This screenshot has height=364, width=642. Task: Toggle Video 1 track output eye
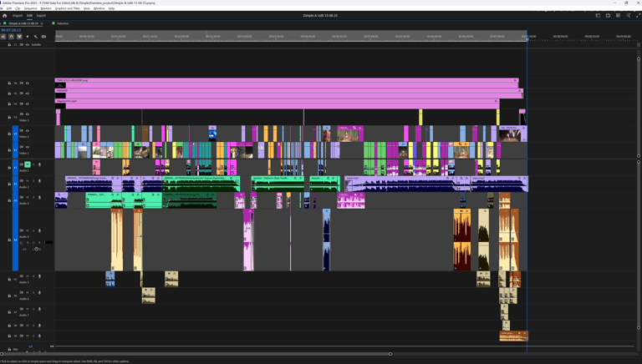click(28, 147)
